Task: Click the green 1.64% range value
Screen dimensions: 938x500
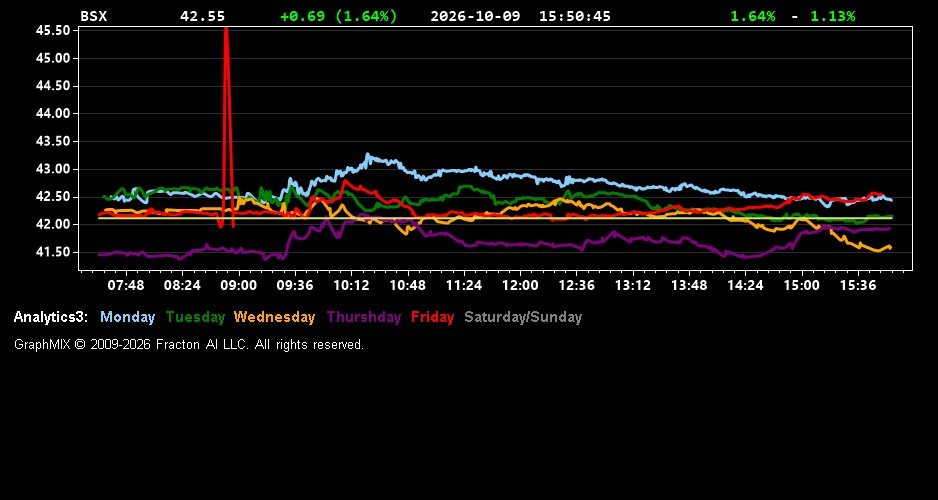Action: point(753,16)
